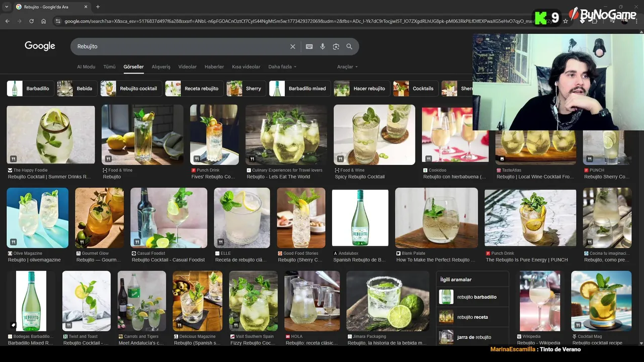Expand the Araçlar tools dropdown
Screen dimensions: 644x362
click(x=347, y=67)
